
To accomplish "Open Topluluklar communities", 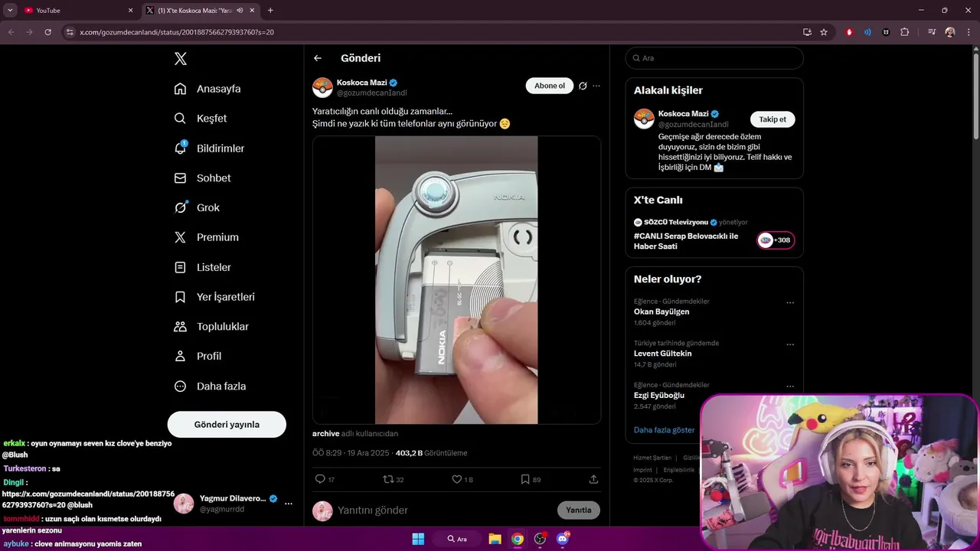I will click(211, 327).
